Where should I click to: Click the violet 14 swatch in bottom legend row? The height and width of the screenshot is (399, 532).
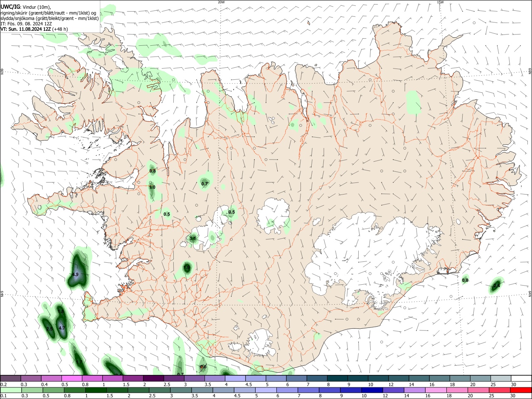coord(414,390)
